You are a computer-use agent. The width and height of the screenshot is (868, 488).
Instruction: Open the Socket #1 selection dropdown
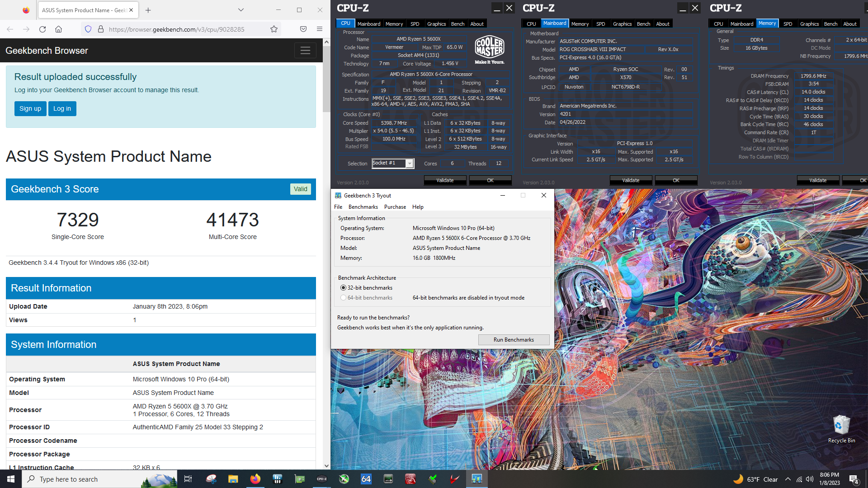click(410, 164)
